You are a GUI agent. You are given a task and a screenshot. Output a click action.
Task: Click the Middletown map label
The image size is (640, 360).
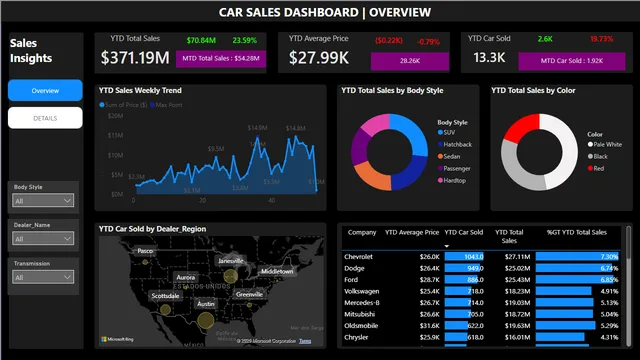coord(277,271)
